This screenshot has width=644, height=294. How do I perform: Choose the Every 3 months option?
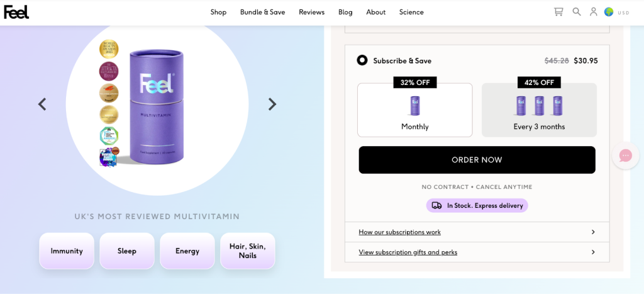(x=539, y=110)
